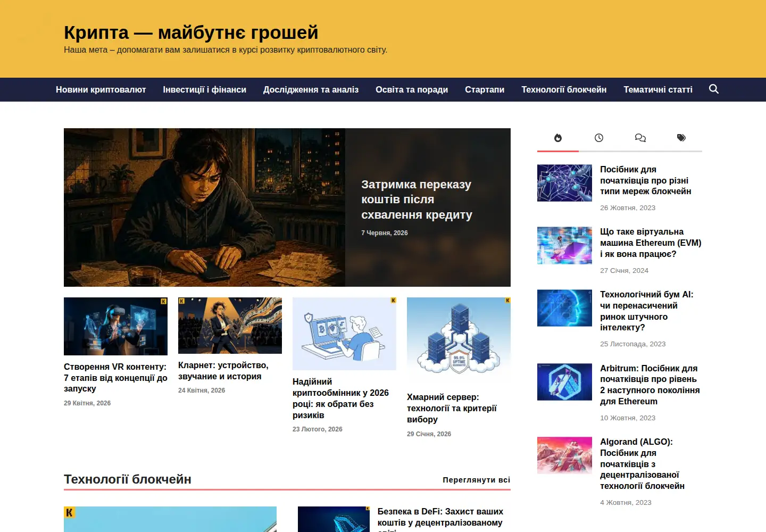Read Безпека в DeFi article

(x=440, y=519)
